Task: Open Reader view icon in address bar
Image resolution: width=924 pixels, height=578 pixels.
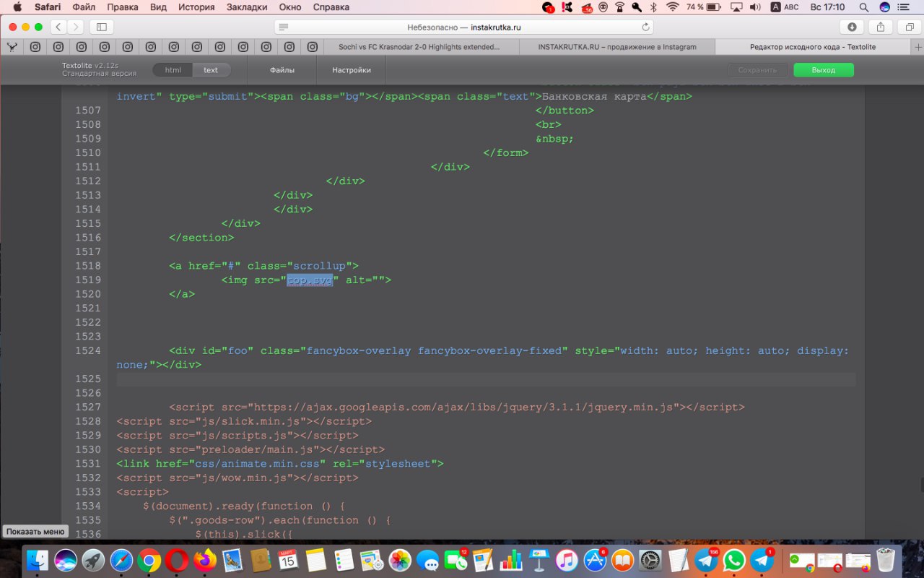Action: [284, 27]
